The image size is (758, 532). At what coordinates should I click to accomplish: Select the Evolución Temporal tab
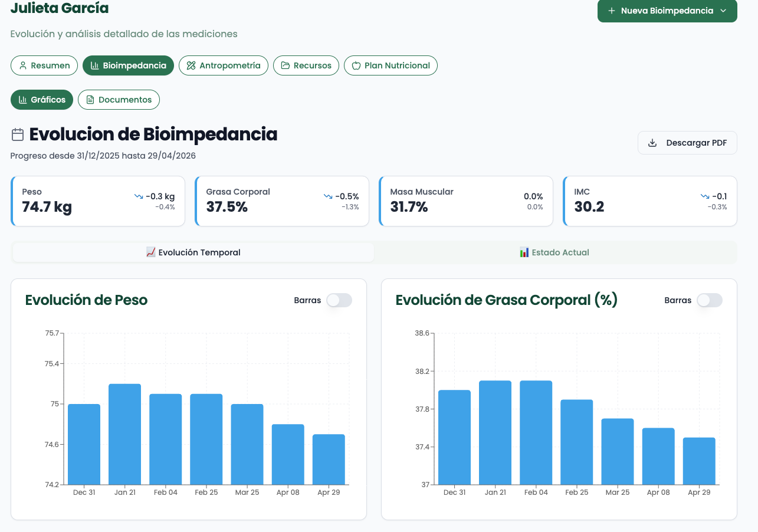[193, 252]
